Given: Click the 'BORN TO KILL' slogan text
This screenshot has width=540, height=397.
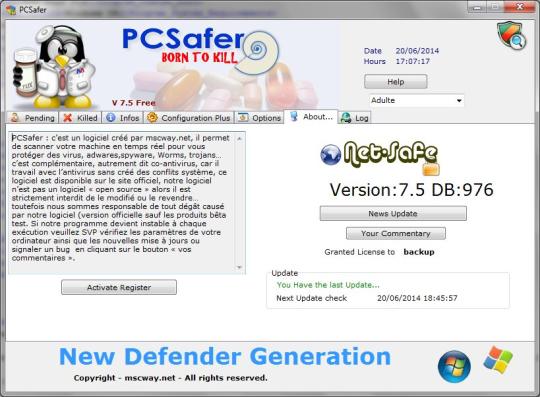Looking at the screenshot, I should point(200,58).
